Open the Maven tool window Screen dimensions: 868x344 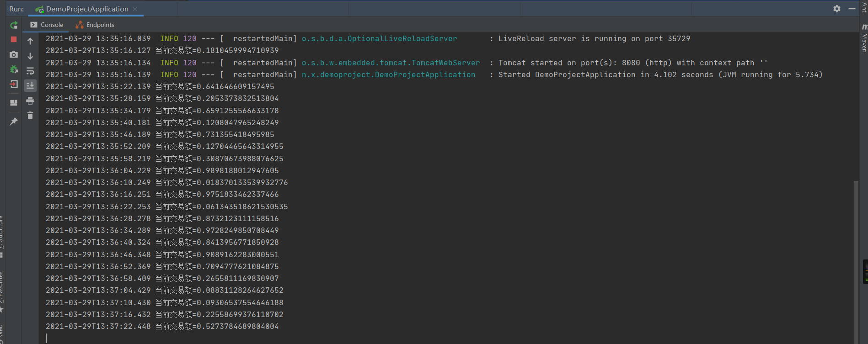(x=864, y=38)
